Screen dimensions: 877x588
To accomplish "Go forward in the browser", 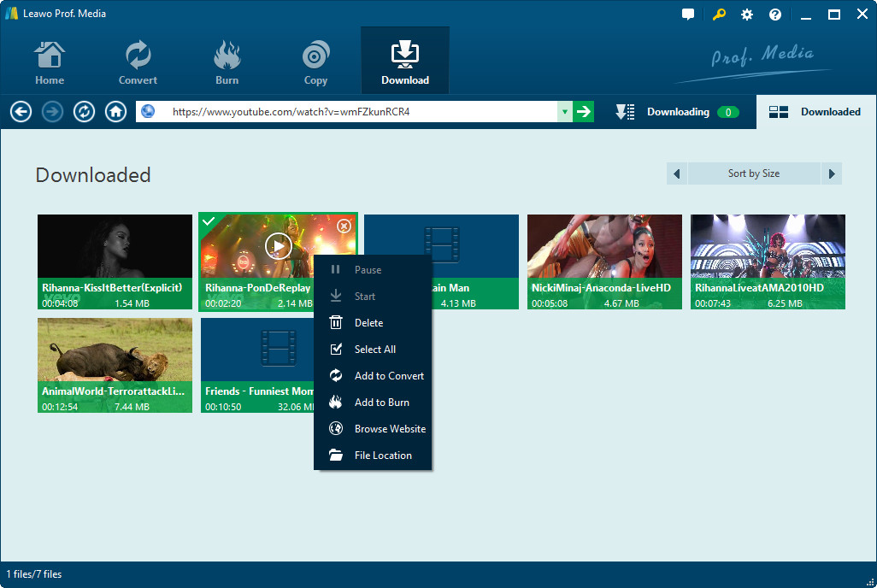I will coord(53,112).
